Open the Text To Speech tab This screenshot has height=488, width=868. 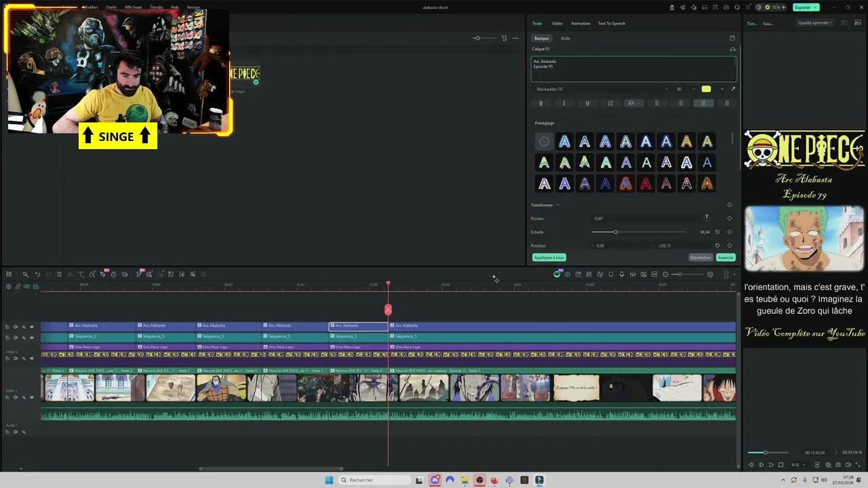(x=611, y=23)
